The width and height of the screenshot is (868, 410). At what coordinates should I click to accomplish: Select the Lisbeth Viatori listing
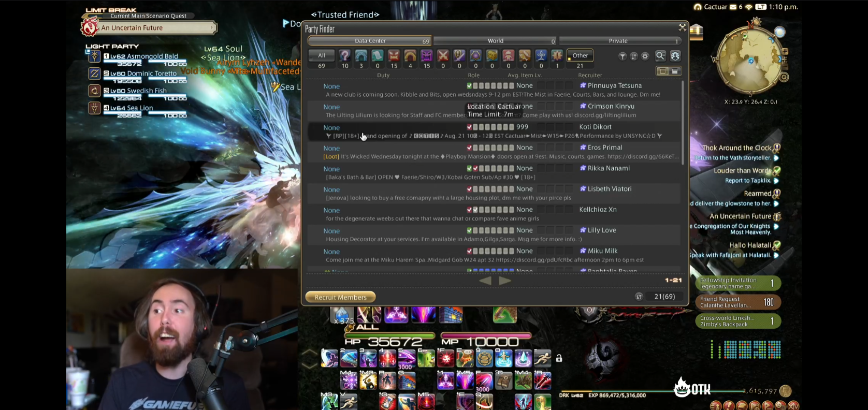pyautogui.click(x=494, y=194)
